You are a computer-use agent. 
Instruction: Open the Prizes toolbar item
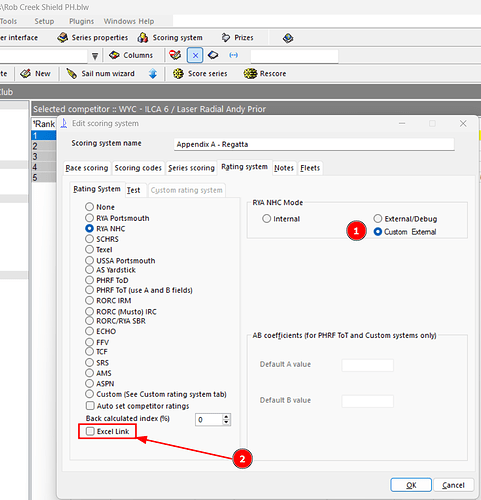238,38
